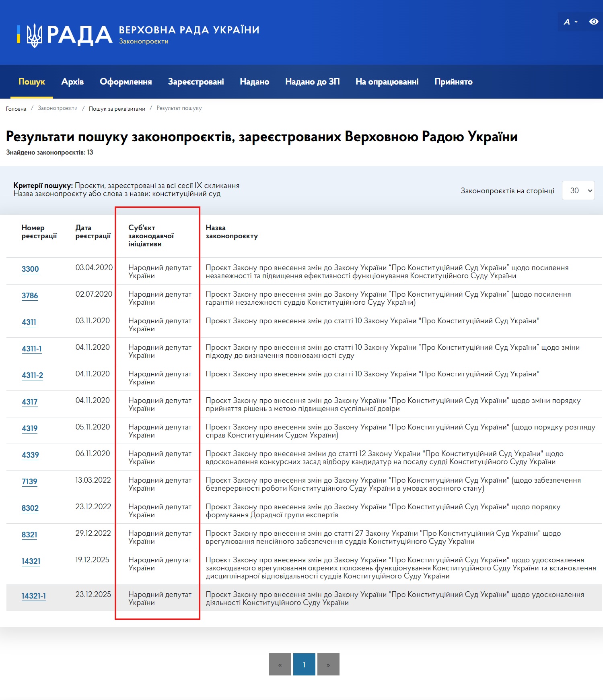This screenshot has height=700, width=603.
Task: Open bill number 4311-2
Action: click(x=32, y=375)
